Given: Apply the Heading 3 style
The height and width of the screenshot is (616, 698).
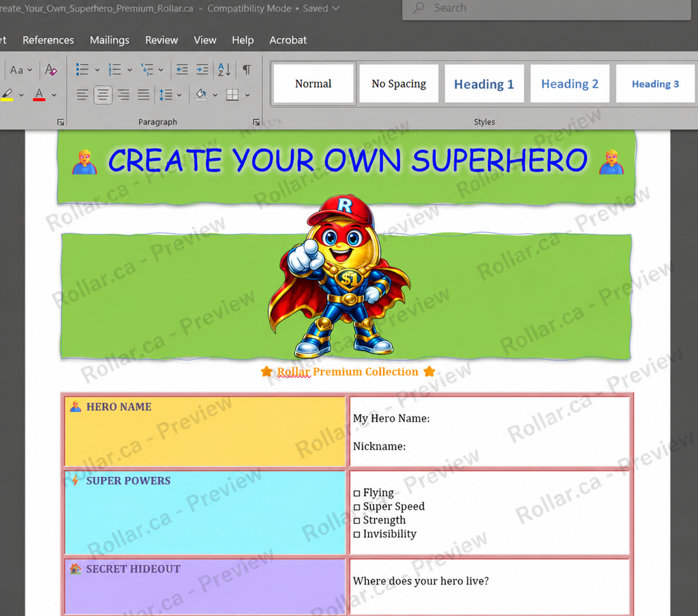Looking at the screenshot, I should 655,84.
